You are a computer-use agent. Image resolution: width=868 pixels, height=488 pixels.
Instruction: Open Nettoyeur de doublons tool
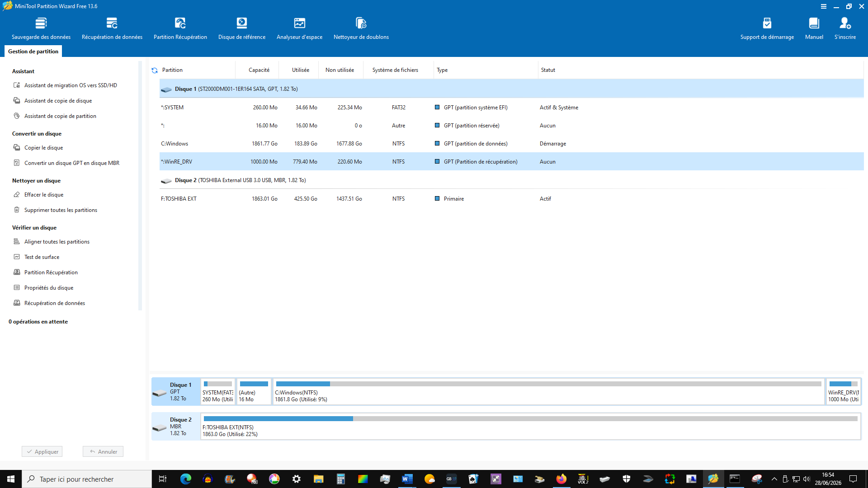pos(361,28)
